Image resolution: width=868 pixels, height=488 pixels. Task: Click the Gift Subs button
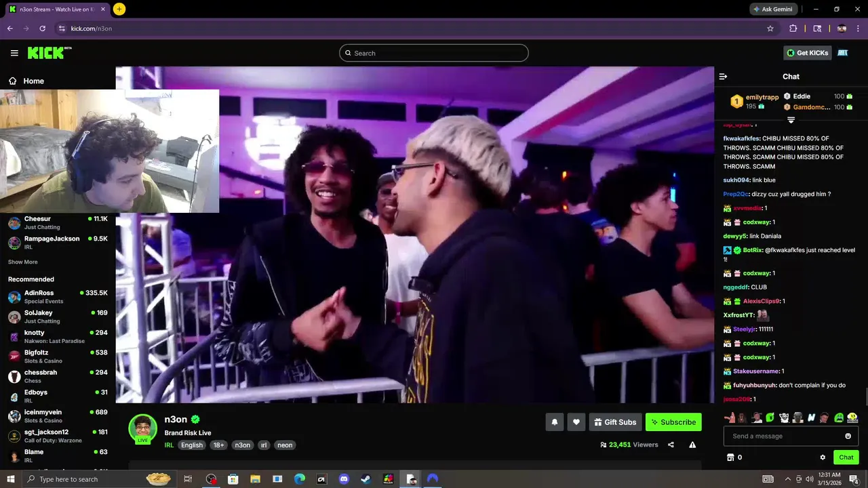coord(616,422)
